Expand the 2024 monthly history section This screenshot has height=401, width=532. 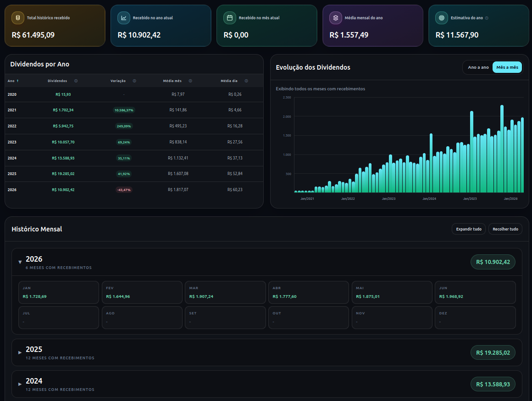[x=20, y=384]
